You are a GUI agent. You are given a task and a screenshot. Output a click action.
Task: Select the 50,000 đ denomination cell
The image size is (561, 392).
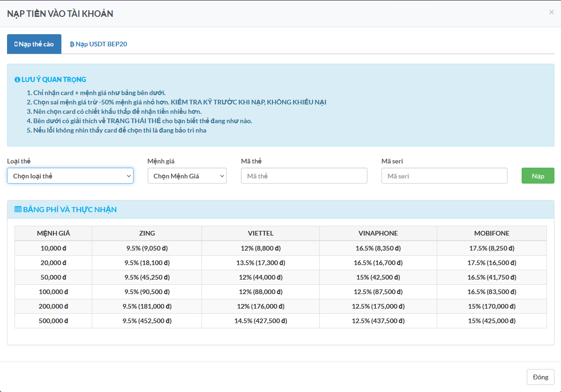tap(53, 277)
